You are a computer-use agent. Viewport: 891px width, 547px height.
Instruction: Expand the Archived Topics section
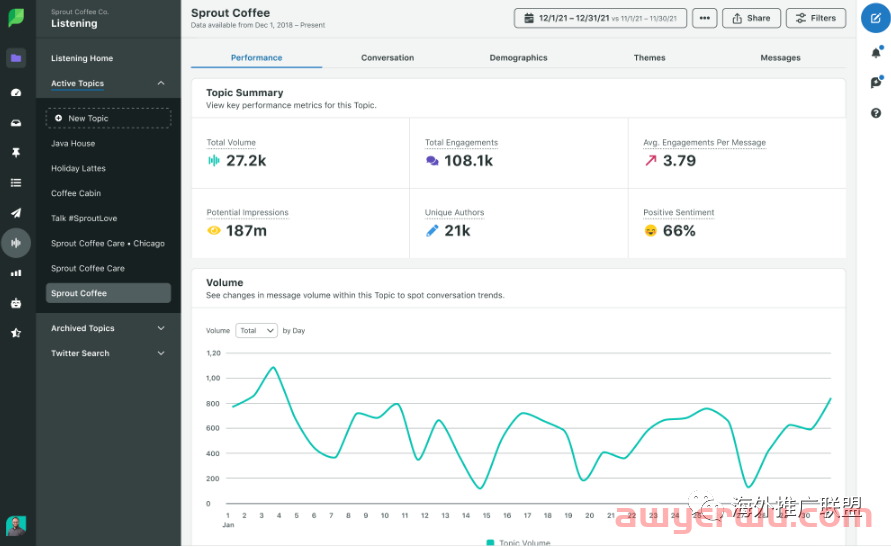[161, 328]
